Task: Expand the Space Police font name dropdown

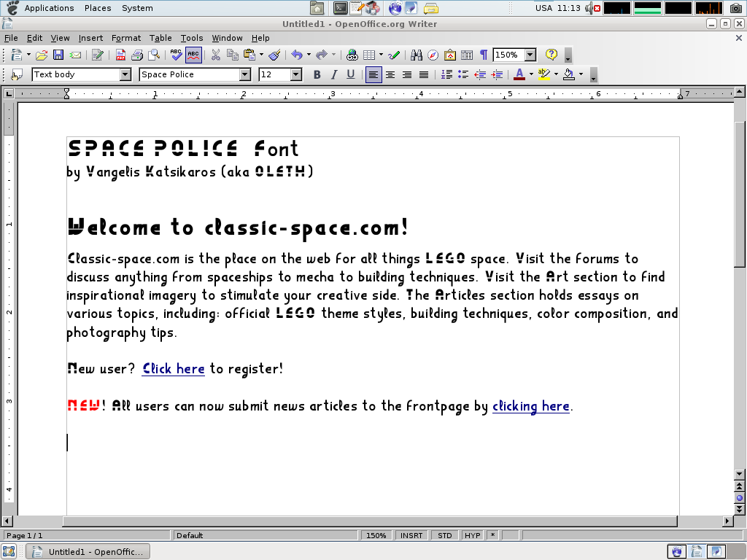Action: [x=245, y=75]
